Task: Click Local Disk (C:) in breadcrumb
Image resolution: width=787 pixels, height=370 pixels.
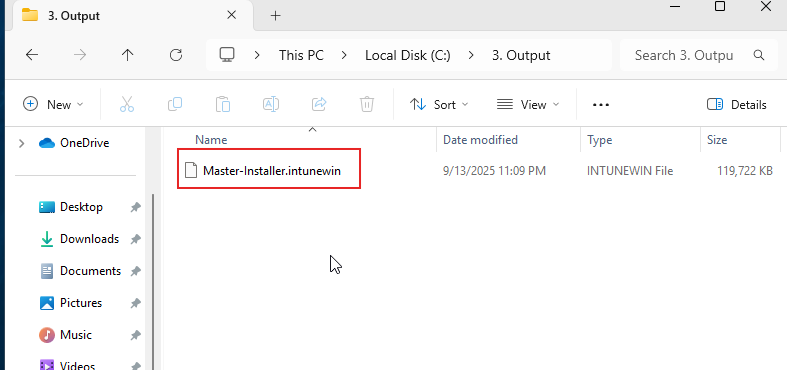Action: coord(408,55)
